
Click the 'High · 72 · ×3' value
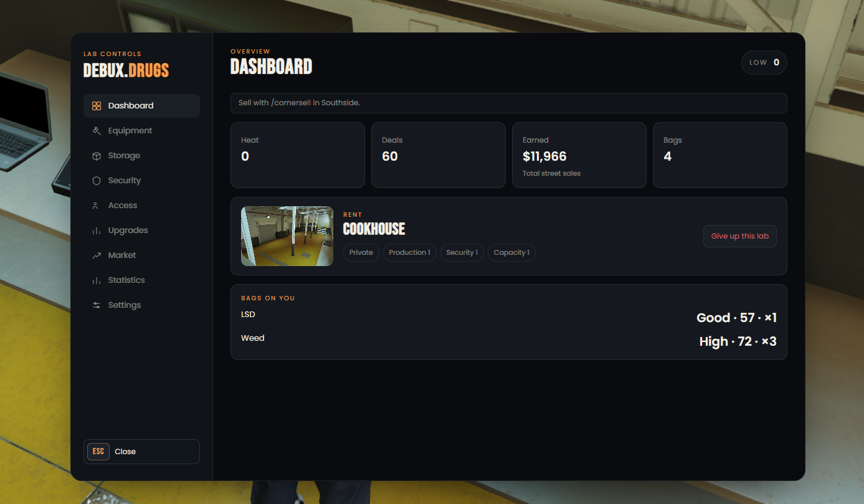coord(738,341)
